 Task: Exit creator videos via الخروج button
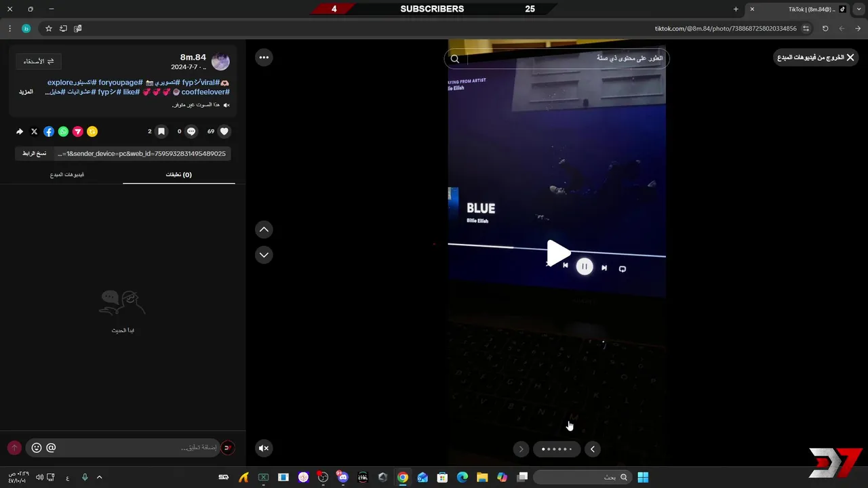click(816, 58)
